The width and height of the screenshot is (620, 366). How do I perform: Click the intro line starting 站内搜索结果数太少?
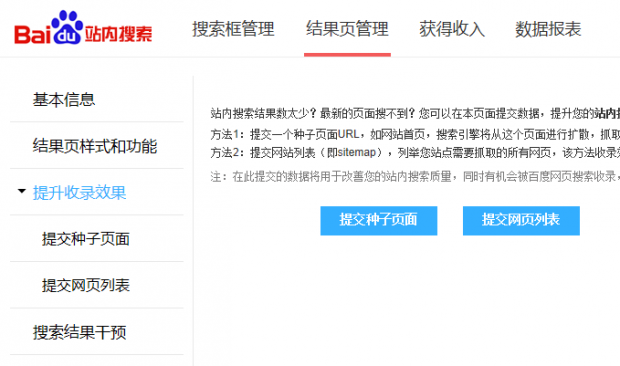415,114
